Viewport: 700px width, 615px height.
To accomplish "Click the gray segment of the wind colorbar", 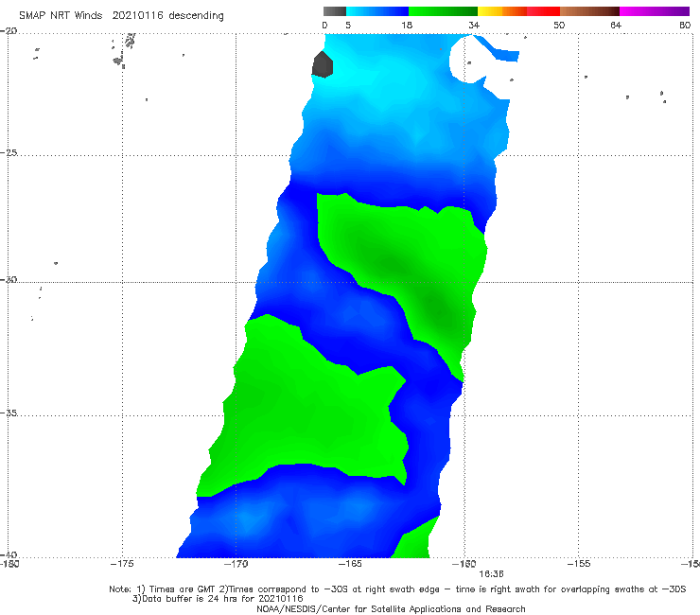I will click(x=334, y=11).
